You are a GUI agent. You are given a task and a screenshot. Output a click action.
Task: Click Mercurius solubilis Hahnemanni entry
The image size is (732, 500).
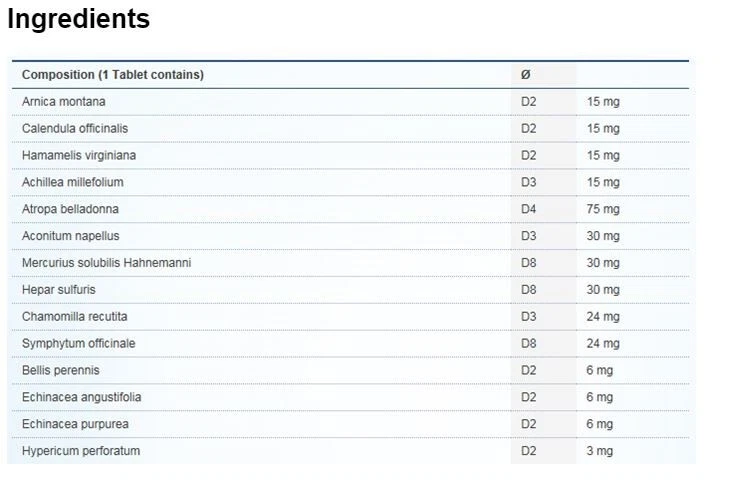106,263
